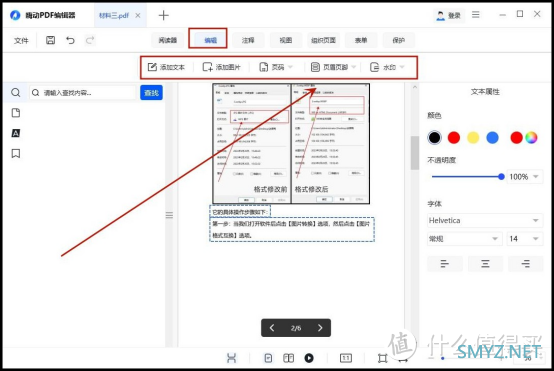Screen dimensions: 554x371
Task: Open the 常规 font style dropdown
Action: pos(464,239)
